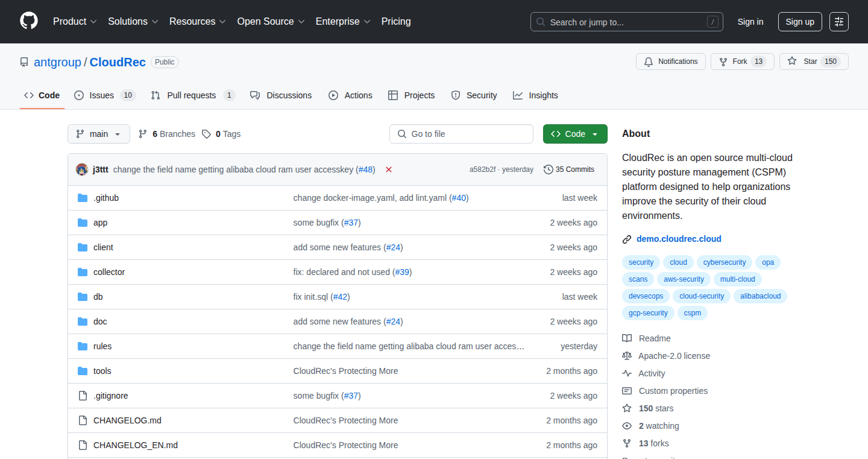The image size is (868, 459).
Task: Click the failed status X icon on commit
Action: pos(389,169)
